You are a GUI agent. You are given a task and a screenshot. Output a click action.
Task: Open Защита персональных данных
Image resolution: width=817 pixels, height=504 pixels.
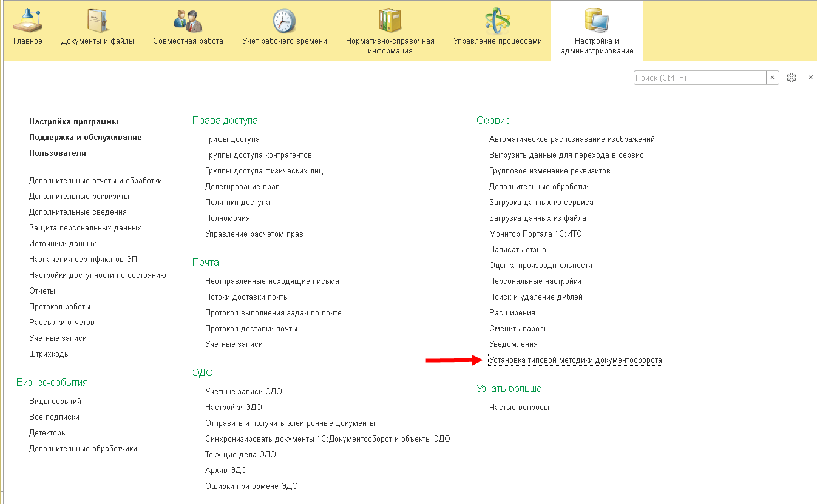85,228
